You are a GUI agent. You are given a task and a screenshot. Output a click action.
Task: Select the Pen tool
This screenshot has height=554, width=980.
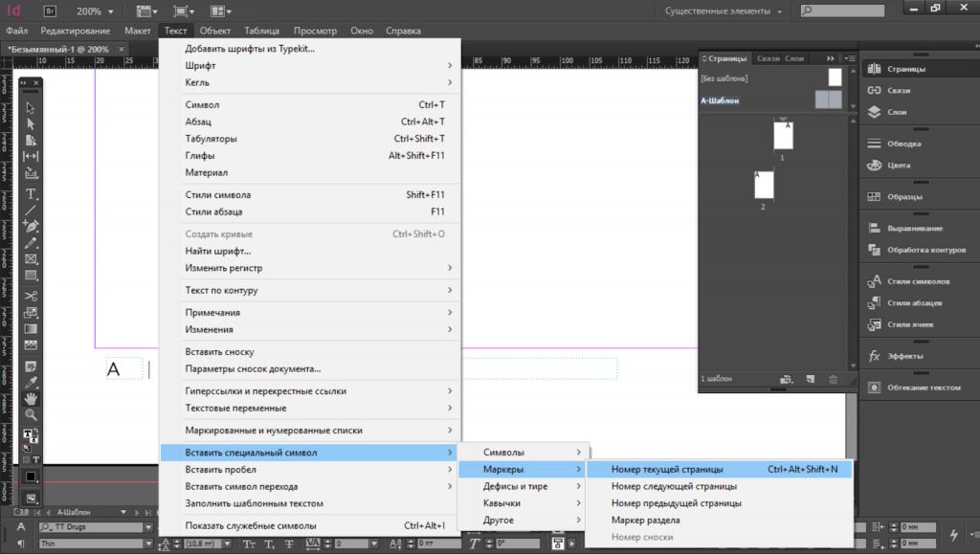click(x=31, y=226)
